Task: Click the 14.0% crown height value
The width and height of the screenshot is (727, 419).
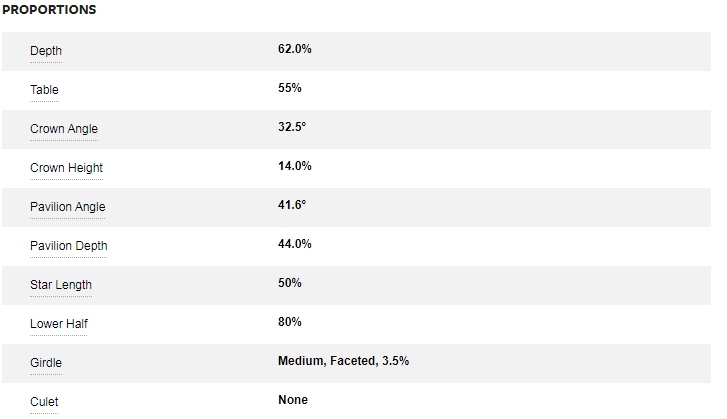Action: (x=295, y=166)
